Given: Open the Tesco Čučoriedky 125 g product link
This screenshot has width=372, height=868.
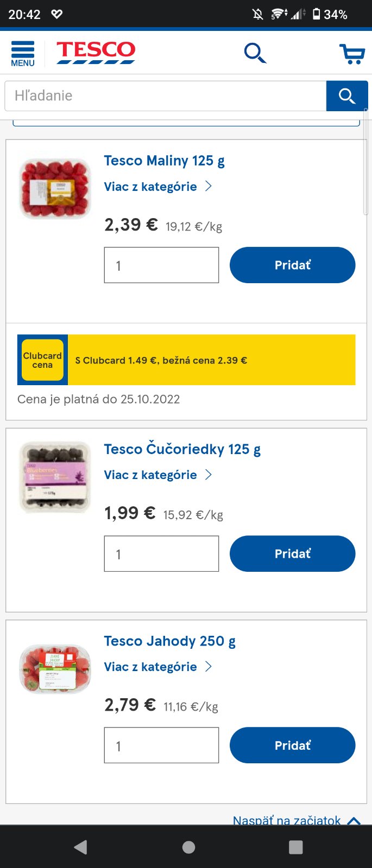Looking at the screenshot, I should tap(182, 449).
